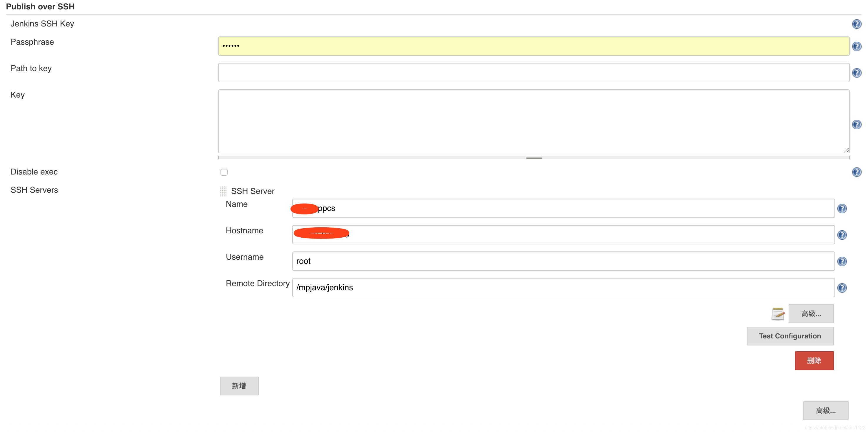Click help icon next to Username
Screen dimensions: 868x433
(842, 261)
